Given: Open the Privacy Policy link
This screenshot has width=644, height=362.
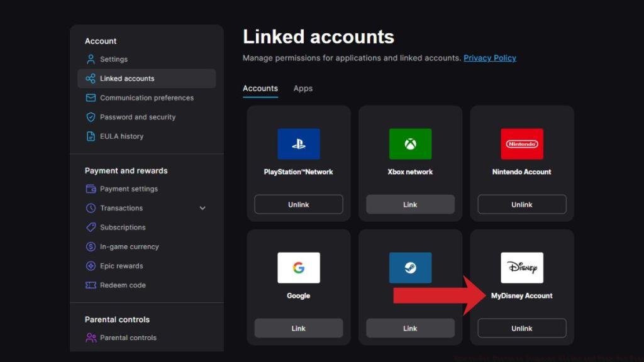Looking at the screenshot, I should 489,58.
